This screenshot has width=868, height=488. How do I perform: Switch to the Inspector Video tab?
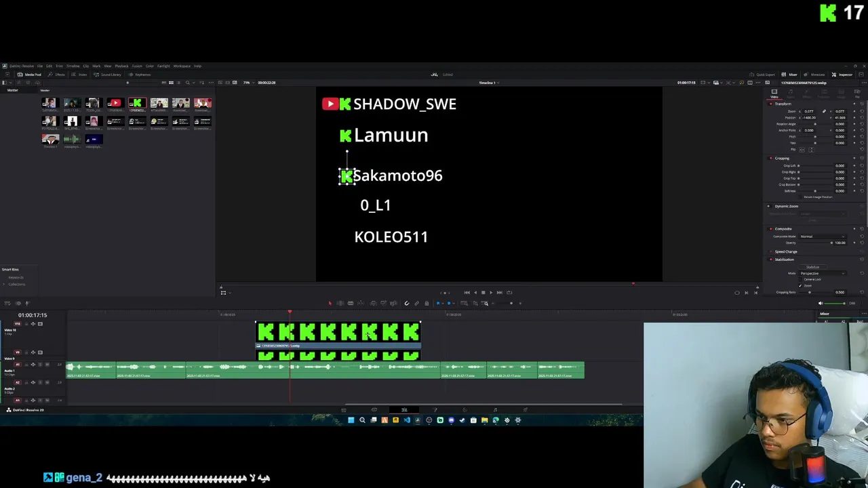[774, 94]
